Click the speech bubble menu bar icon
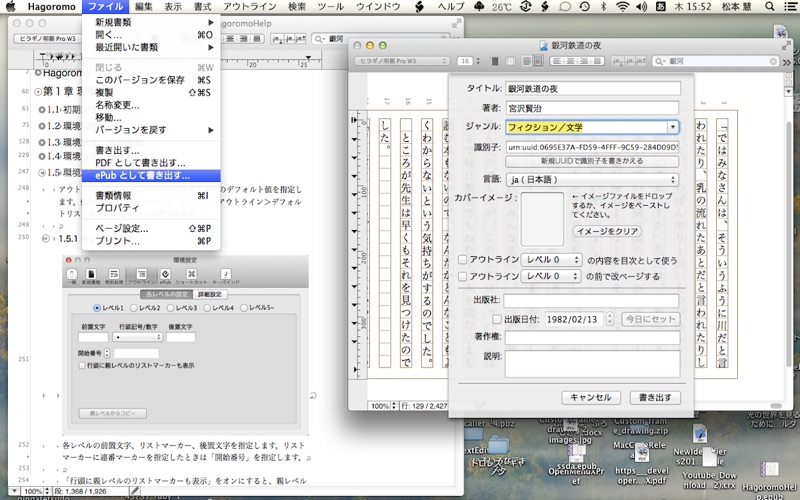This screenshot has height=500, width=800. [565, 6]
